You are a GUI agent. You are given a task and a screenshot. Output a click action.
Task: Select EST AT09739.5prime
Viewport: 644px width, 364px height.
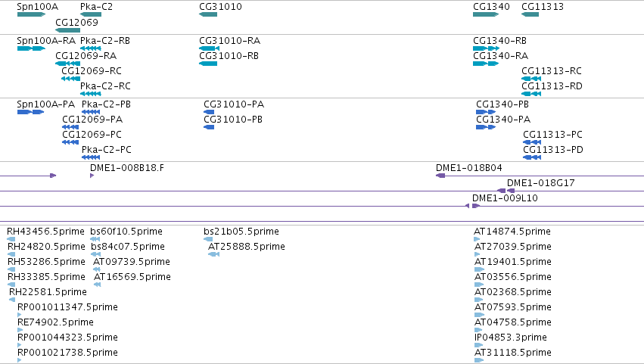[132, 262]
